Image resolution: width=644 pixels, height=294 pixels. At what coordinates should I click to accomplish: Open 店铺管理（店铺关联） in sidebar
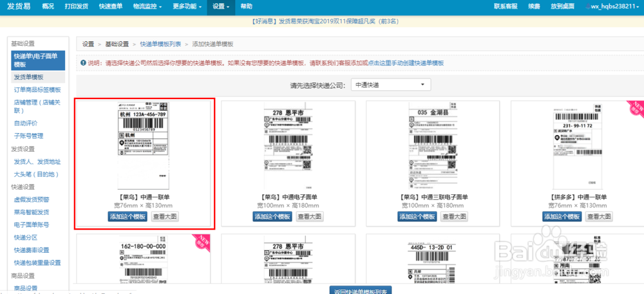click(37, 106)
